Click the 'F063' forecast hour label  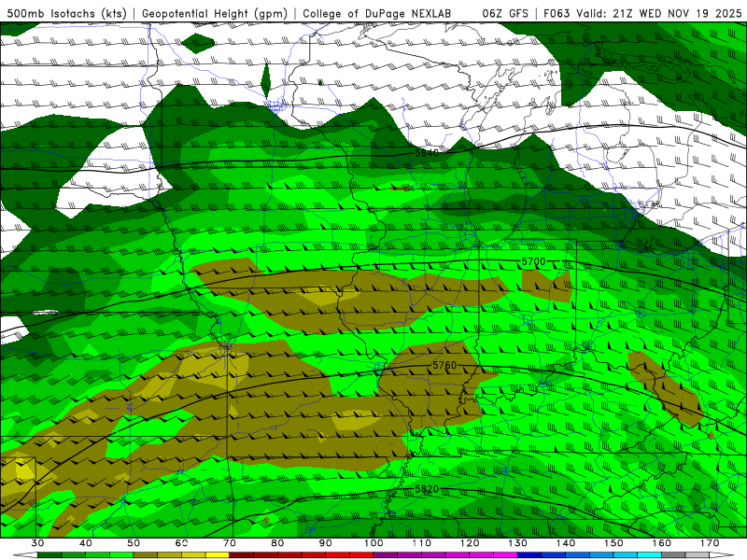click(557, 13)
